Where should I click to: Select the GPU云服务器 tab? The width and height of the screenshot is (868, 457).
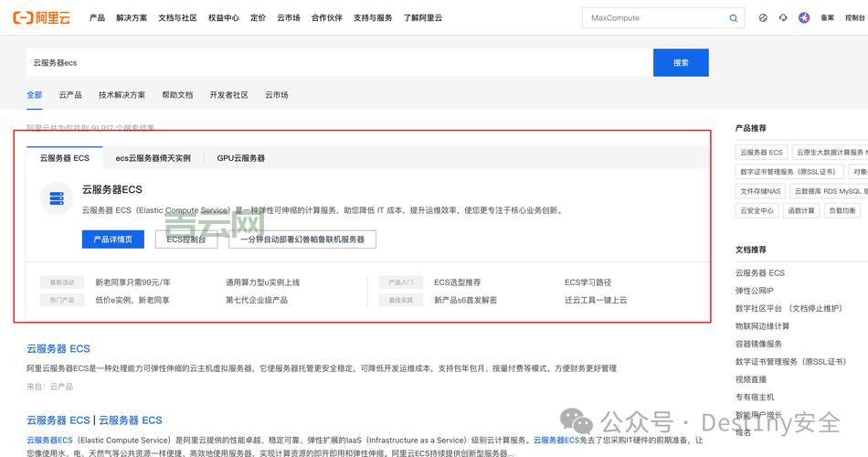(x=241, y=158)
